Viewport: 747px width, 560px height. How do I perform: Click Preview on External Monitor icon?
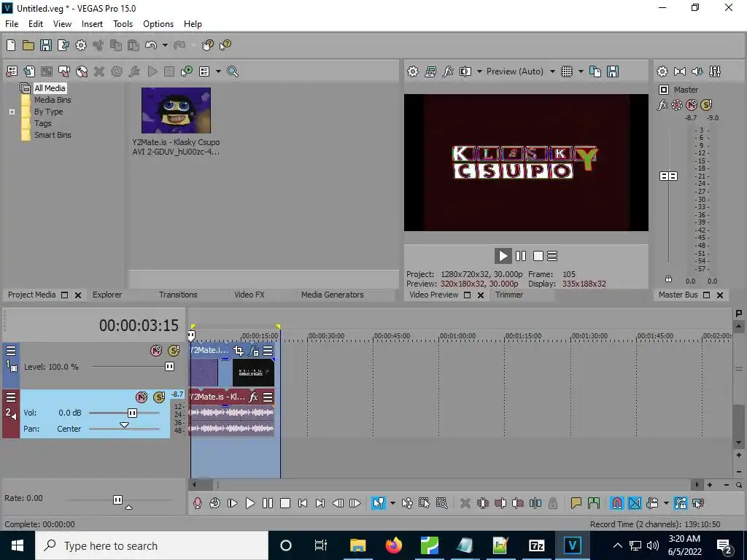pos(430,71)
